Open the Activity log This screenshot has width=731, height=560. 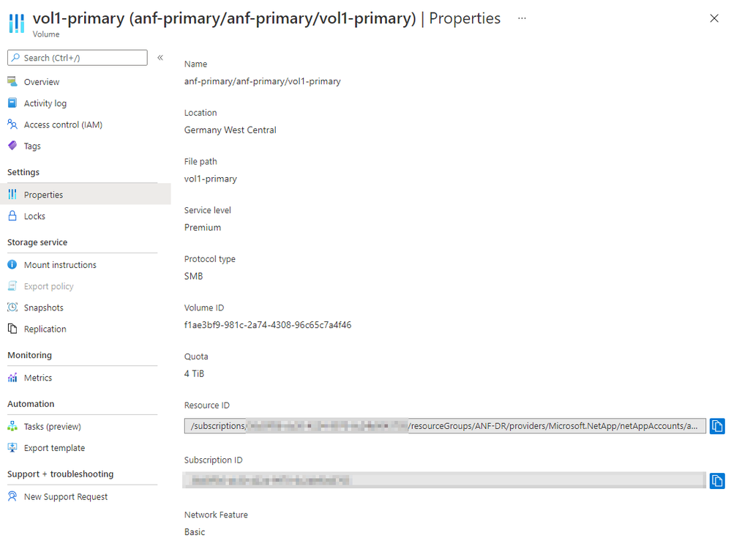(x=45, y=103)
